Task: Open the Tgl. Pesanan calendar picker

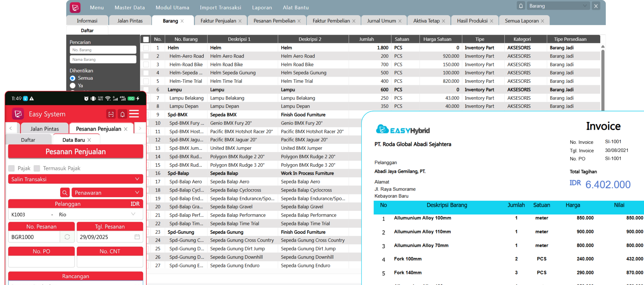Action: pos(137,237)
